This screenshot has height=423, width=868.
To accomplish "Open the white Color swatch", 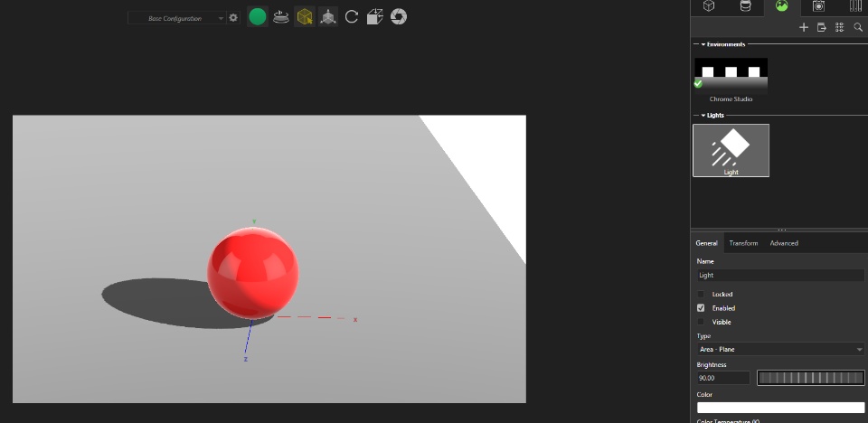I will click(780, 408).
